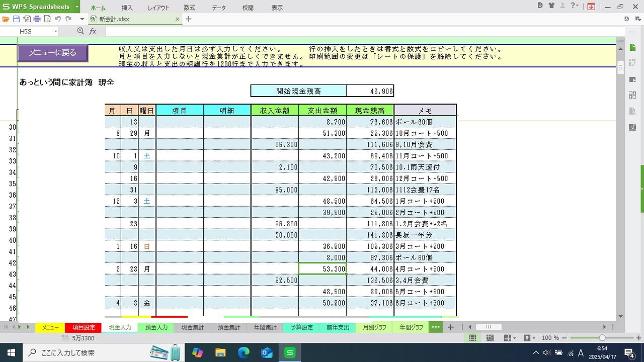
Task: Open the WPS Spreadsheets application menu dropdown
Action: click(77, 7)
